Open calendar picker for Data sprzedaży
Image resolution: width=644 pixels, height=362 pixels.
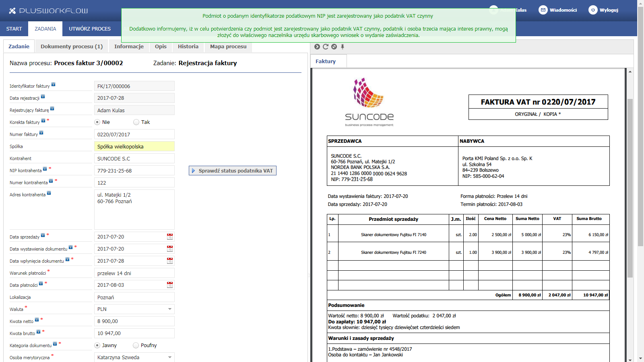click(170, 237)
